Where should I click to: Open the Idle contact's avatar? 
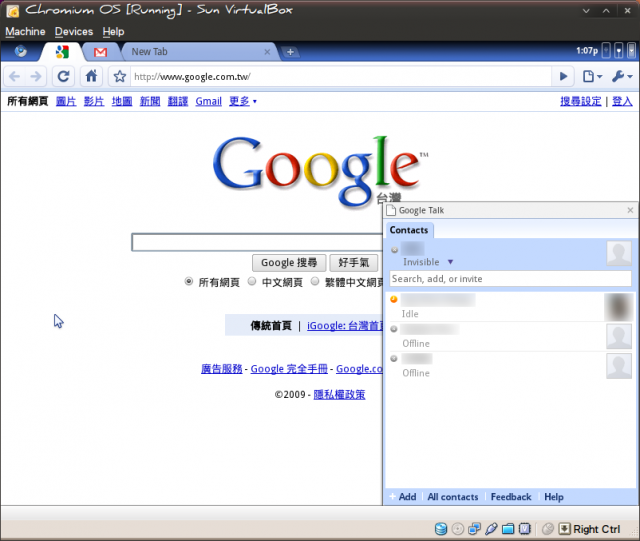(x=619, y=307)
